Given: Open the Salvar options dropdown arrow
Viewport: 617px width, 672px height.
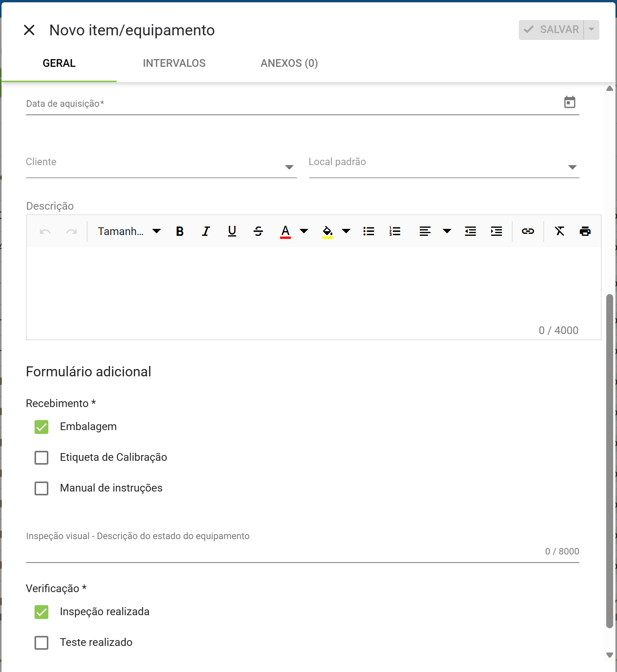Looking at the screenshot, I should (592, 30).
